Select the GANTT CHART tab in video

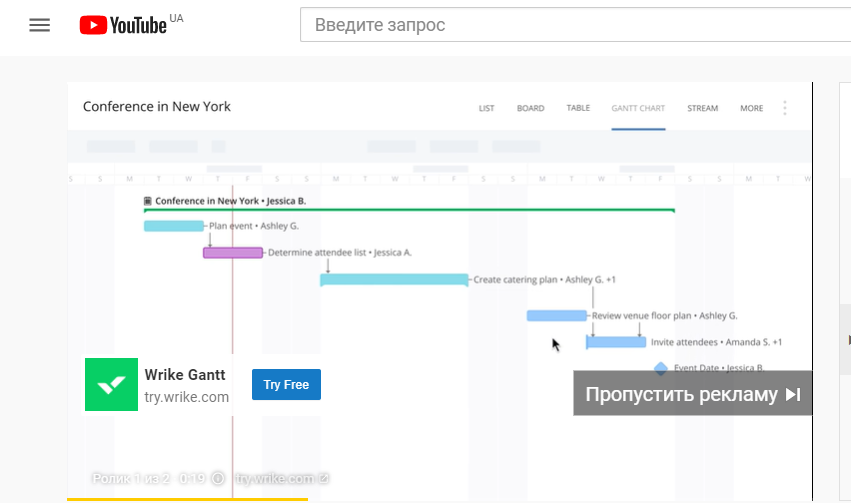[638, 109]
